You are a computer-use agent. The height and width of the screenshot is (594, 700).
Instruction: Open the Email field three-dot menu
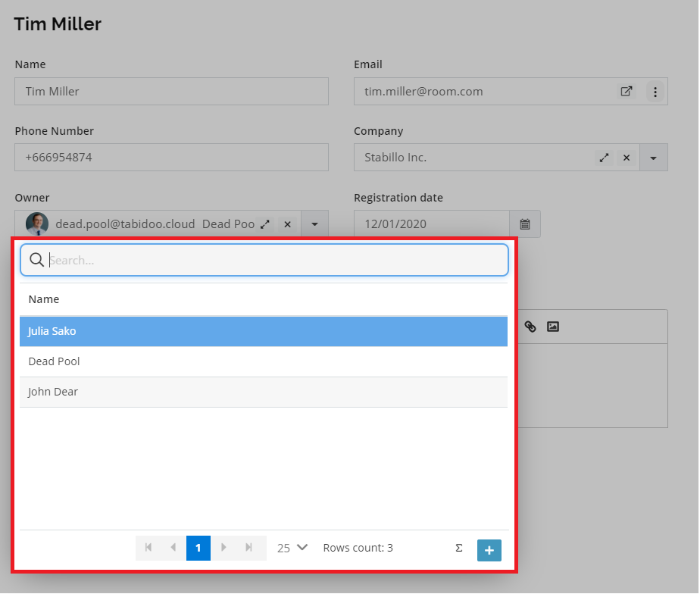click(x=655, y=92)
